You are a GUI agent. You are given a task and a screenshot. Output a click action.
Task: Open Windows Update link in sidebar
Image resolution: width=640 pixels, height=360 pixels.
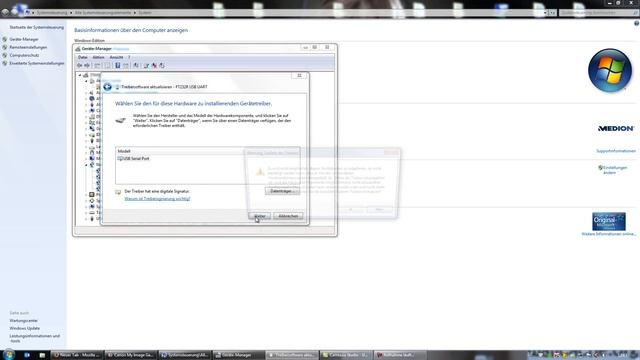(25, 328)
